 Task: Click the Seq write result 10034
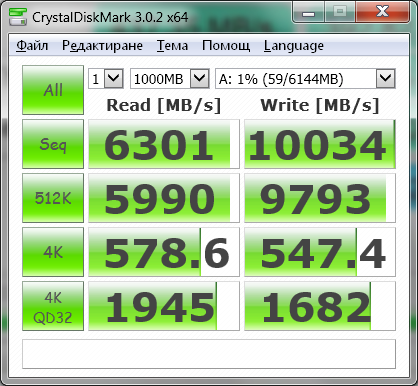pyautogui.click(x=320, y=144)
